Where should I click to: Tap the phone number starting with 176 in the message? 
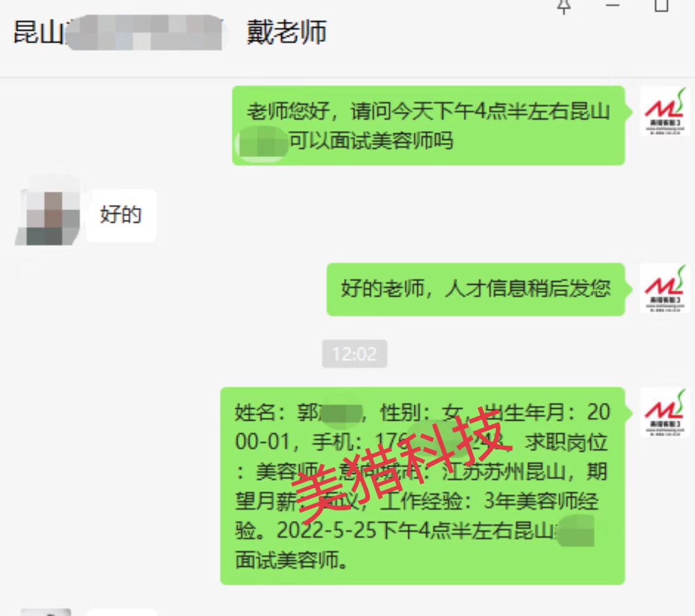(439, 442)
